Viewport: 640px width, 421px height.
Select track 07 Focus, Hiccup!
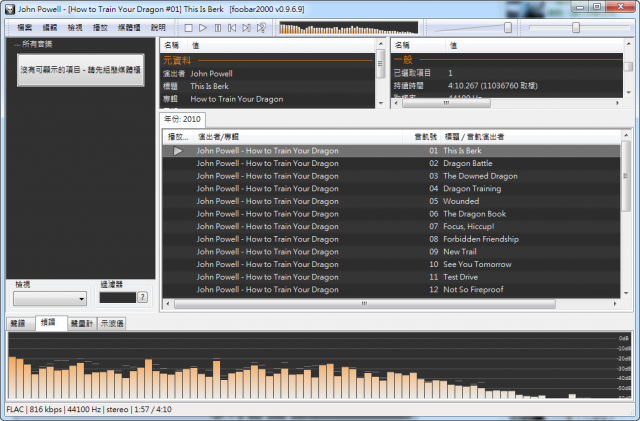[391, 227]
